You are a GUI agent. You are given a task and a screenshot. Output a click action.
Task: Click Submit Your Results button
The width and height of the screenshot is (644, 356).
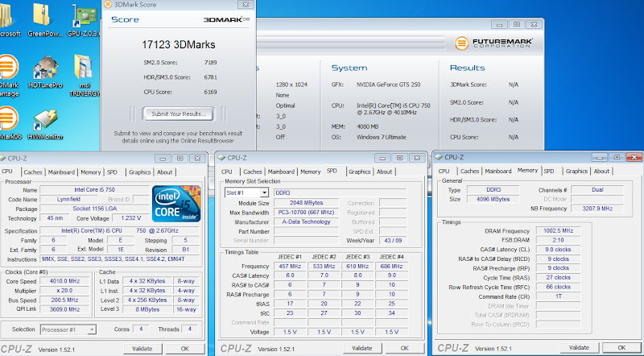(x=178, y=114)
